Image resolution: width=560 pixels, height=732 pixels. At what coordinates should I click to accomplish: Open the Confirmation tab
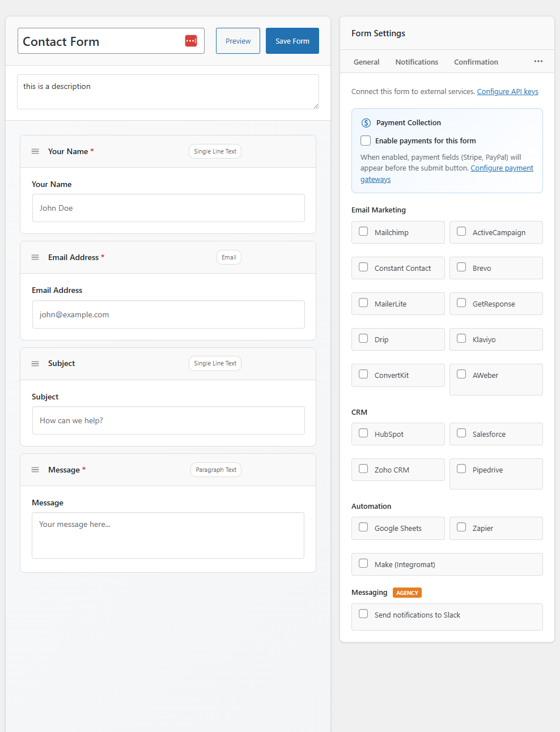click(x=476, y=62)
